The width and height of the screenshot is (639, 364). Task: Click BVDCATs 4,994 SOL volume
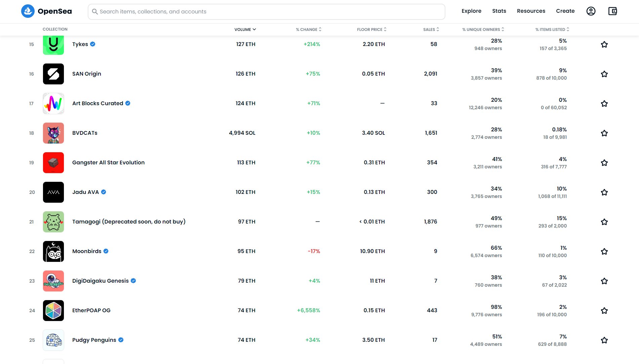click(x=242, y=133)
